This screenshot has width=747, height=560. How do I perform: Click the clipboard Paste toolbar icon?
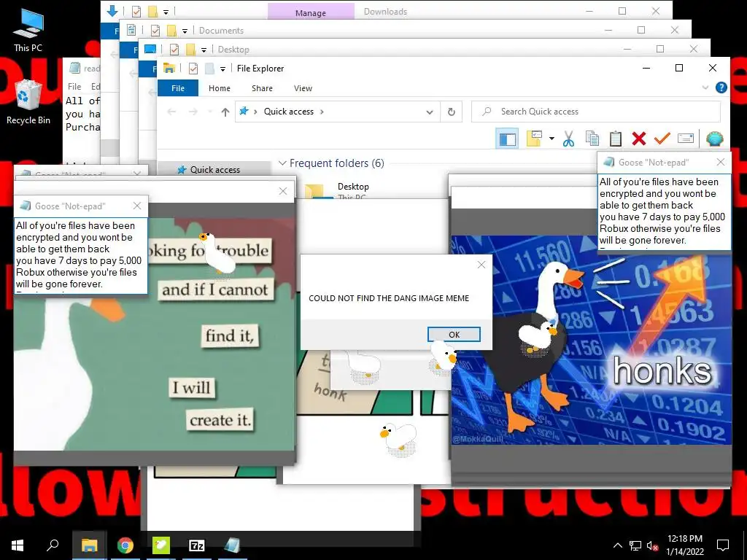616,139
